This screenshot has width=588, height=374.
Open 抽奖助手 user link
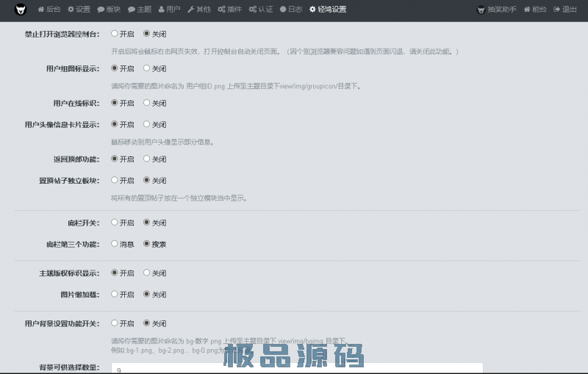[x=497, y=10]
